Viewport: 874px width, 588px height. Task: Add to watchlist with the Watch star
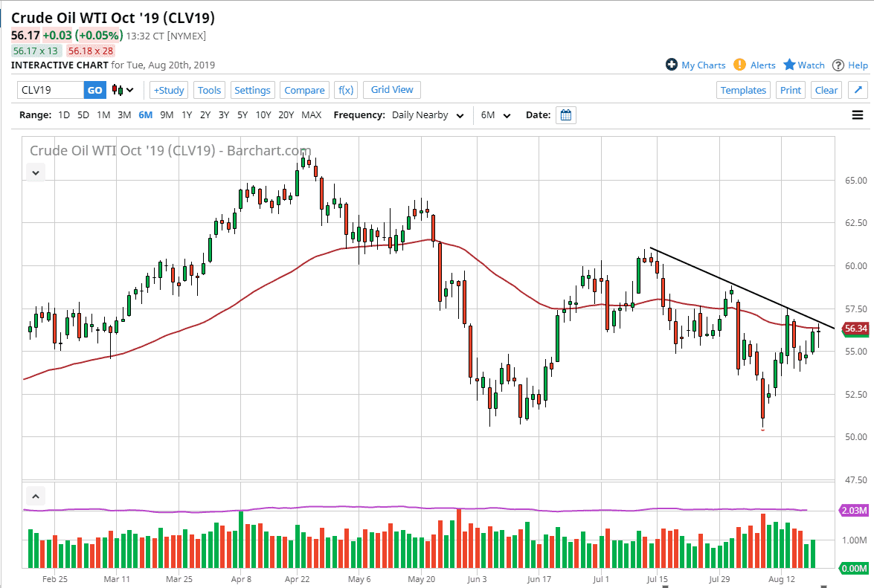point(790,65)
